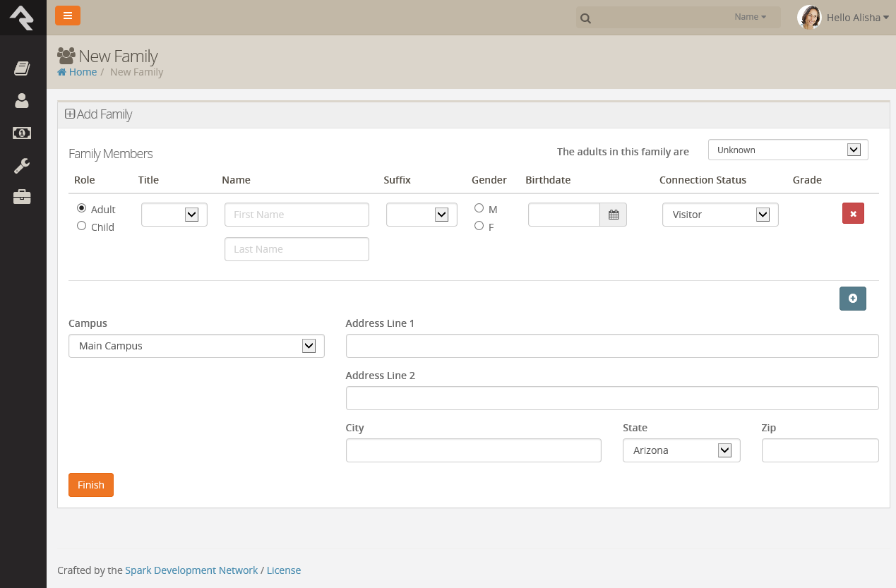The width and height of the screenshot is (896, 588).
Task: Add another family member with plus button
Action: 853,299
